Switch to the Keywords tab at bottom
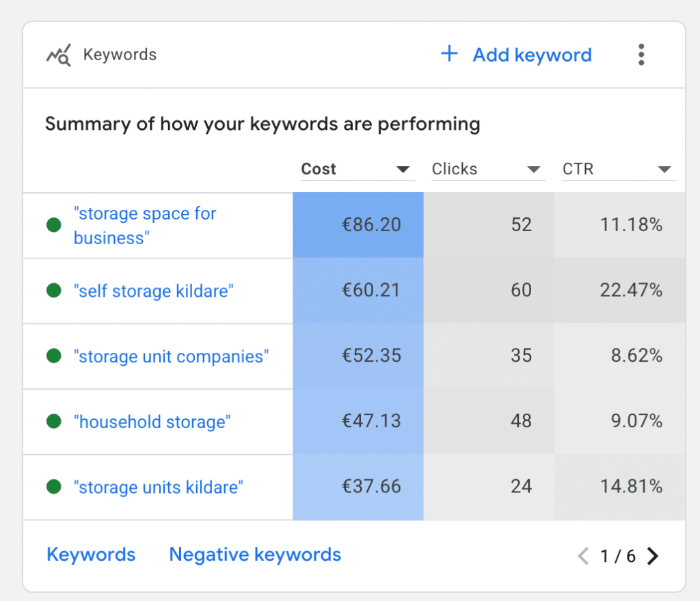Image resolution: width=700 pixels, height=601 pixels. point(91,555)
